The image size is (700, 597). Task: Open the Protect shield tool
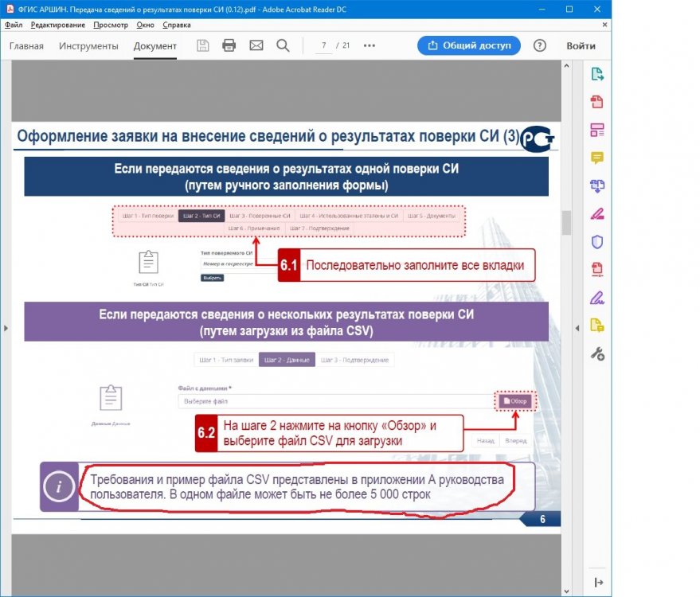[596, 241]
